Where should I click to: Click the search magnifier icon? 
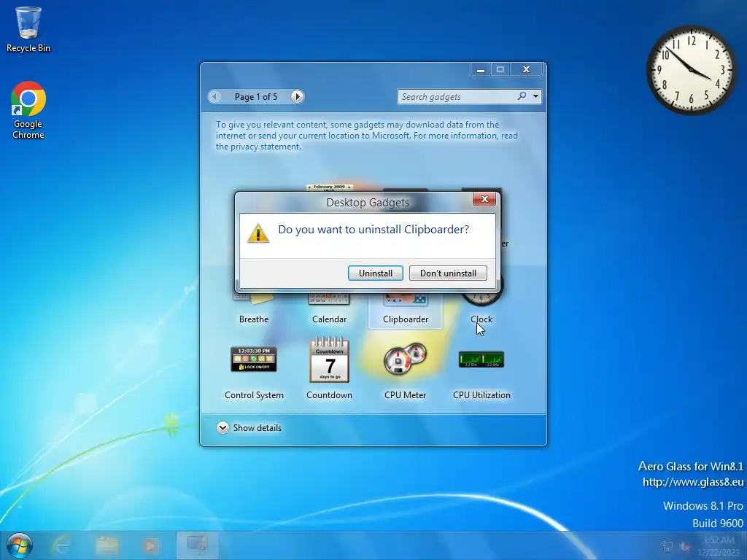pyautogui.click(x=522, y=96)
